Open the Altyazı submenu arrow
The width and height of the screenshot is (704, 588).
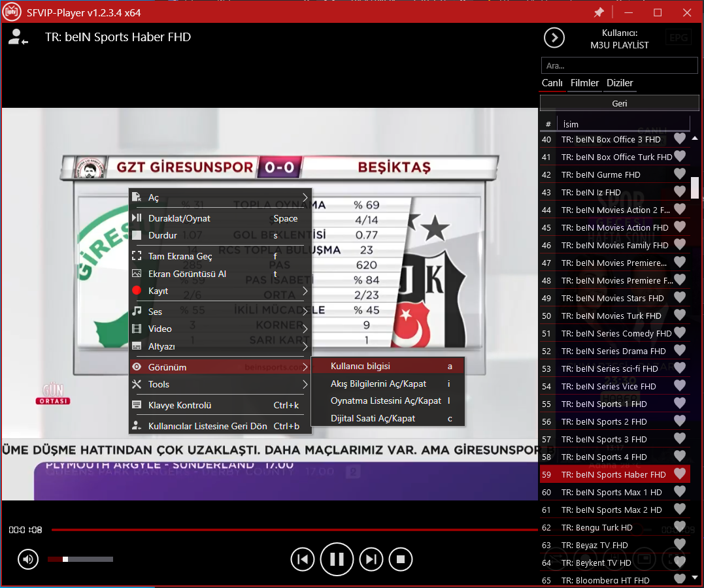[305, 346]
